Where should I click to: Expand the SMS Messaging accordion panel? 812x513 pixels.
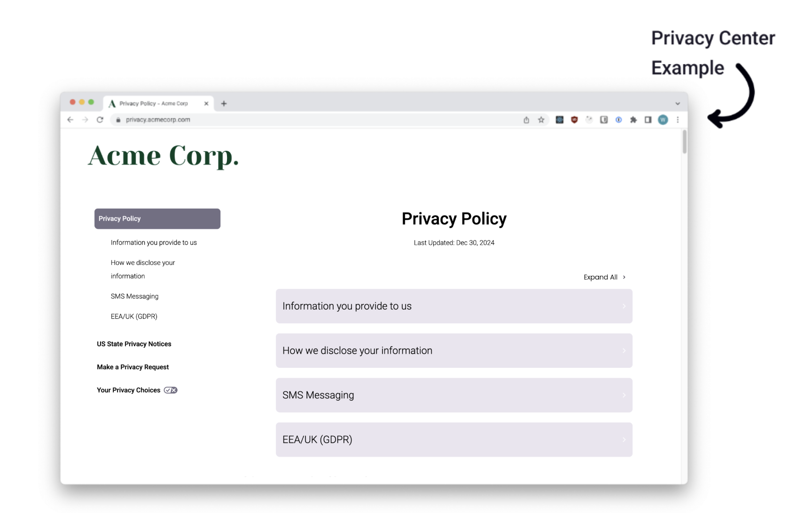tap(453, 395)
